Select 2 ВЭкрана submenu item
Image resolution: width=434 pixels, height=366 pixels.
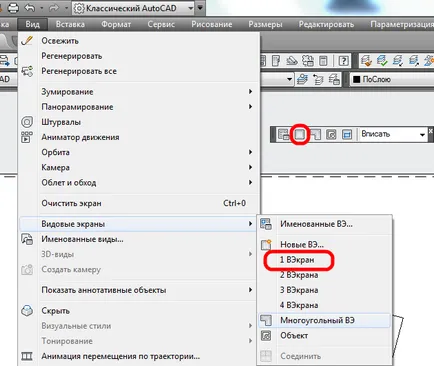pyautogui.click(x=325, y=275)
